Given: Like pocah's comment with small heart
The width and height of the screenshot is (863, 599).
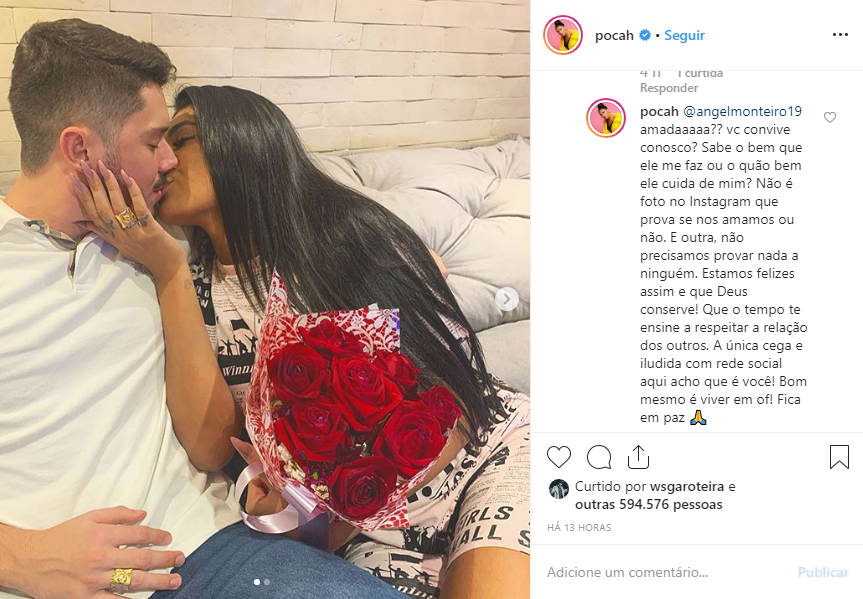Looking at the screenshot, I should click(829, 117).
